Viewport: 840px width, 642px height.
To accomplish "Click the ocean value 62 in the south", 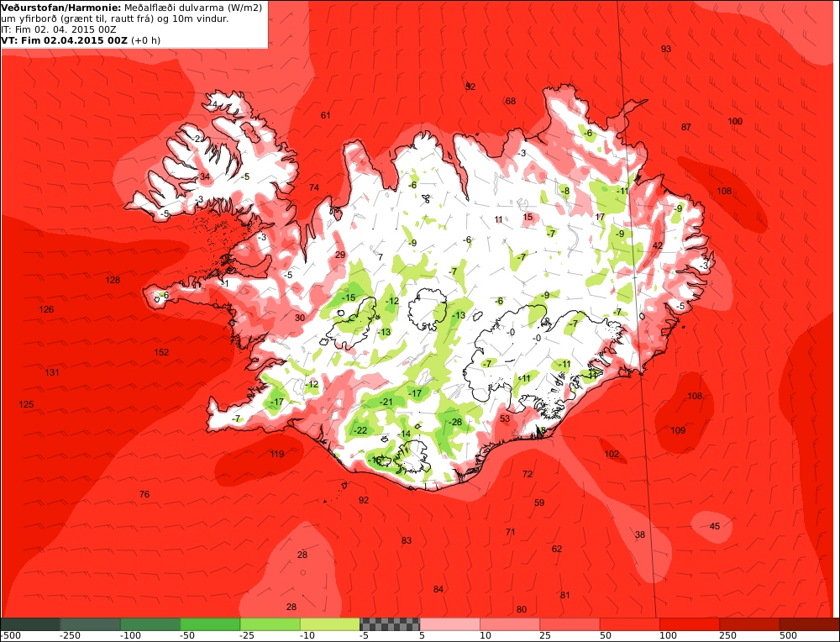I will [x=557, y=549].
